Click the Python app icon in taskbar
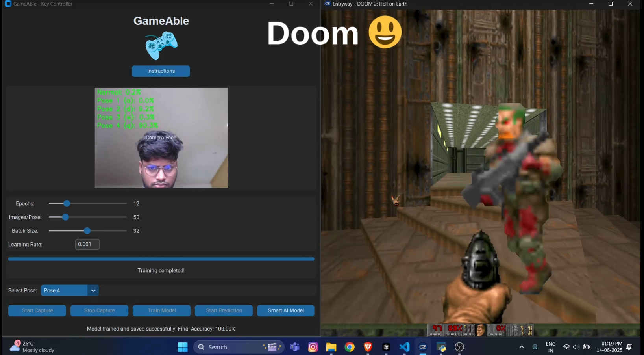The height and width of the screenshot is (355, 644). 441,347
